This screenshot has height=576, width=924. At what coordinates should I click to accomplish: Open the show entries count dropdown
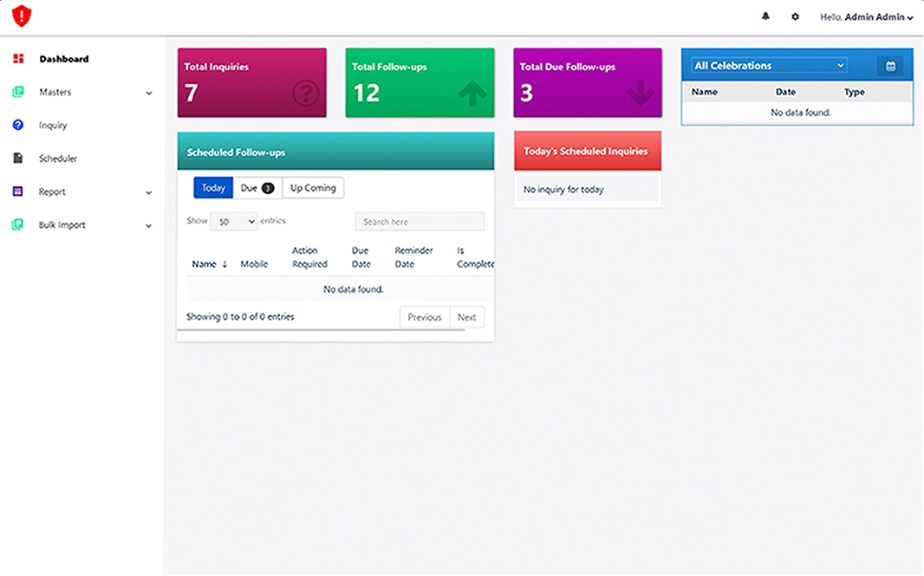point(234,222)
